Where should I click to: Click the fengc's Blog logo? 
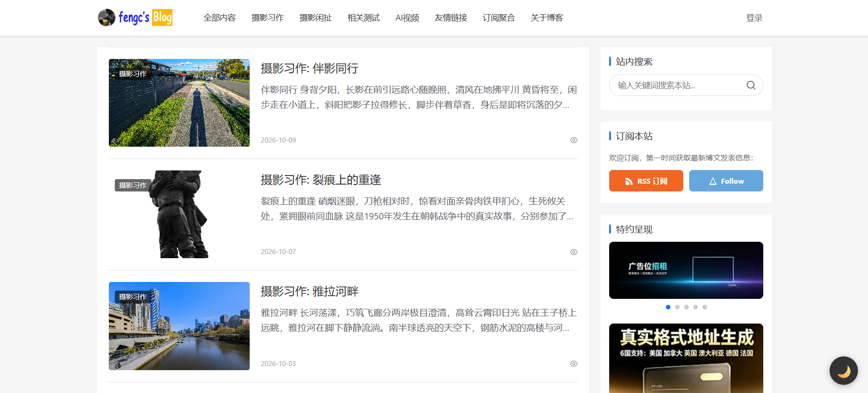(x=135, y=18)
